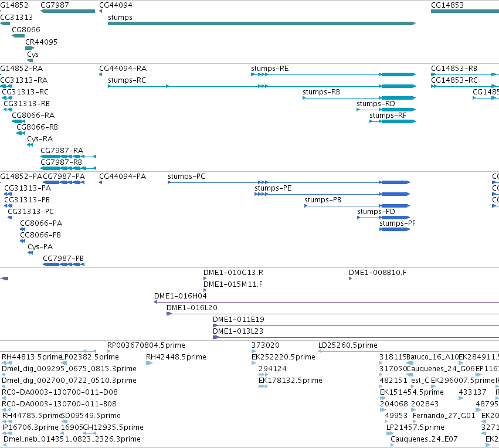
Task: Select the CG7987-RA transcript label
Action: [x=62, y=151]
